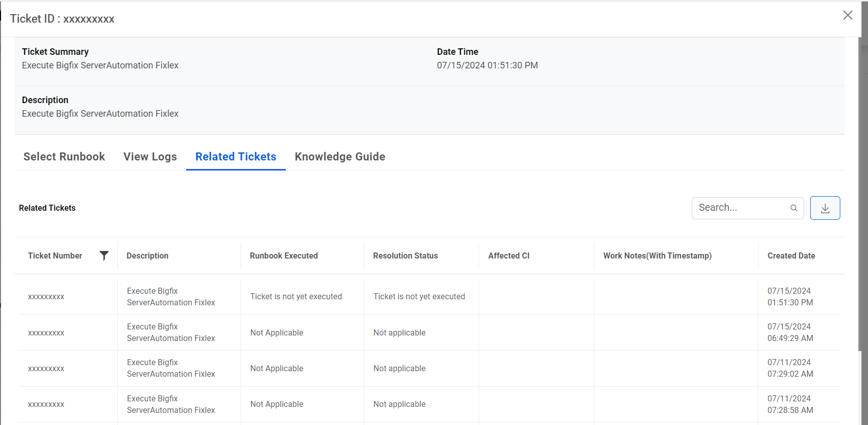Open the Ticket Number filter icon
The height and width of the screenshot is (425, 868).
(x=104, y=256)
